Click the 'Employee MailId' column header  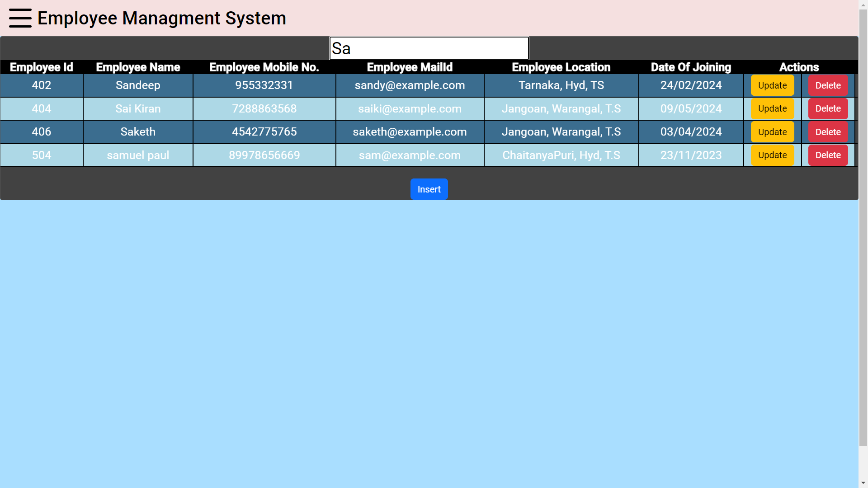[410, 67]
